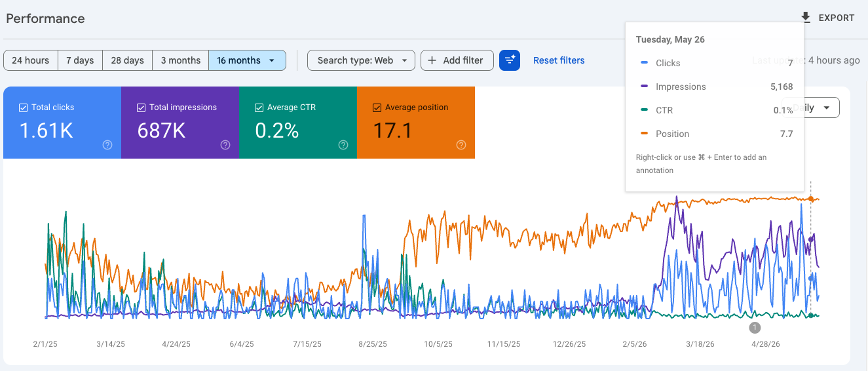Toggle the Total clicks checkbox
The width and height of the screenshot is (868, 371).
[x=23, y=107]
